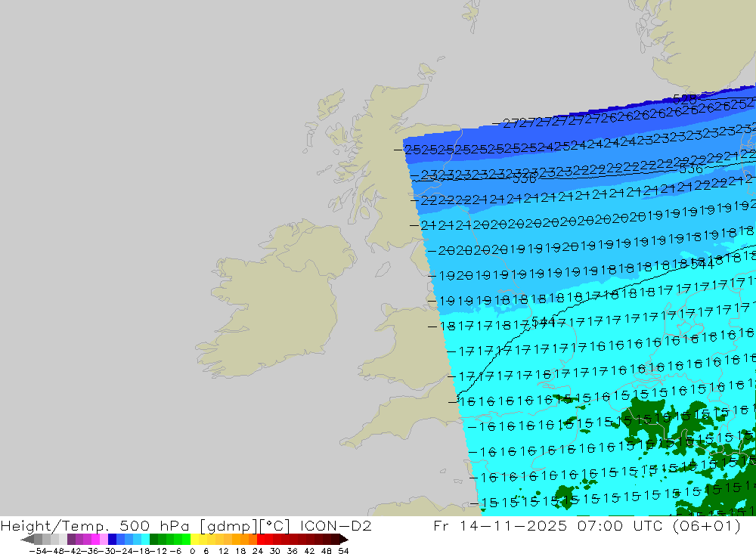This screenshot has width=756, height=554.
Task: Click the 'ICON-D2' model label
Action: (x=336, y=525)
